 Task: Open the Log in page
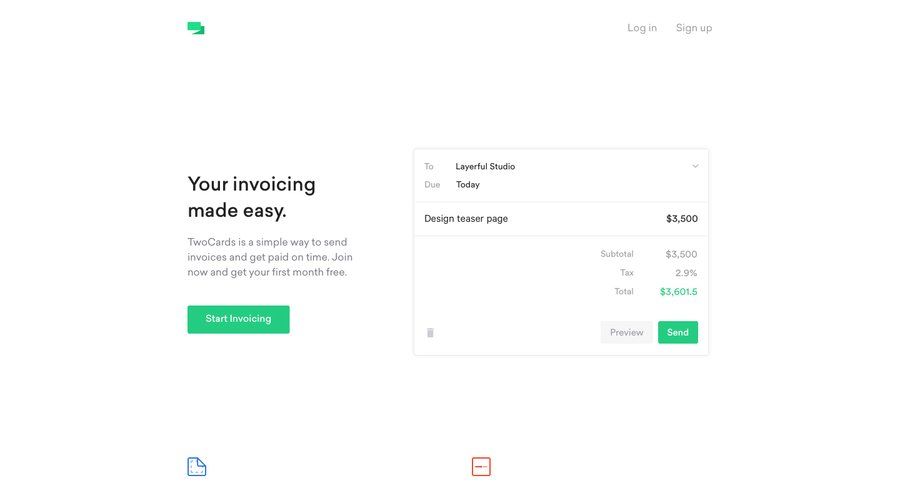642,28
